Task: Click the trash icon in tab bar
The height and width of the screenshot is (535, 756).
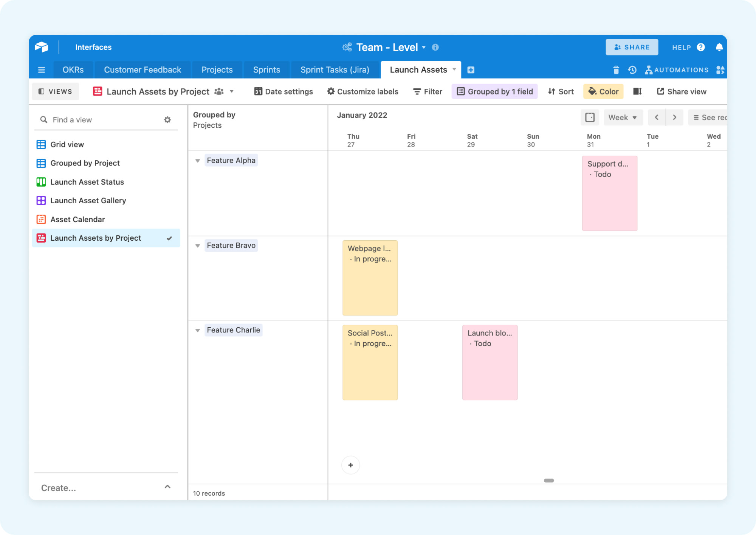Action: pyautogui.click(x=616, y=70)
